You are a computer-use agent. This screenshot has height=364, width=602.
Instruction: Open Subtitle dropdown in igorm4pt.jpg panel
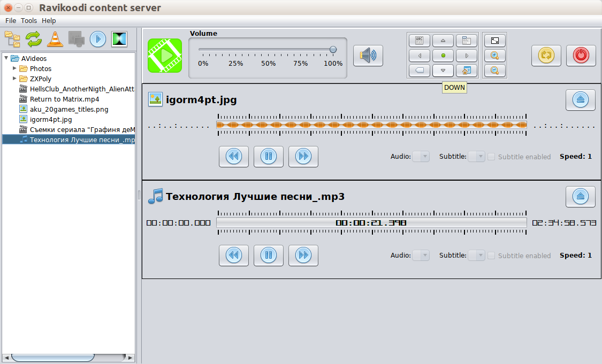click(476, 157)
